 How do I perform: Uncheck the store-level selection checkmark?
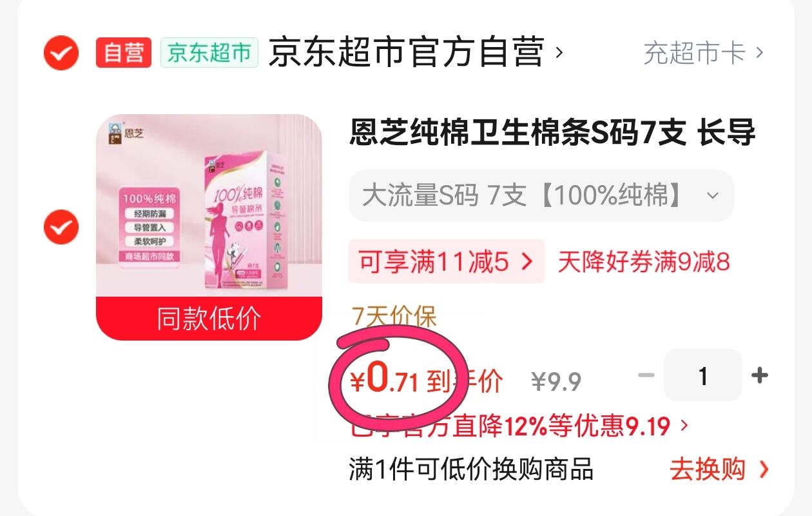[x=61, y=52]
